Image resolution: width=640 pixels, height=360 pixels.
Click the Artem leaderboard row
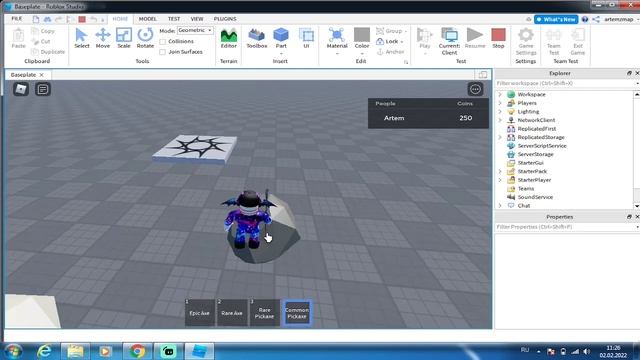point(428,118)
